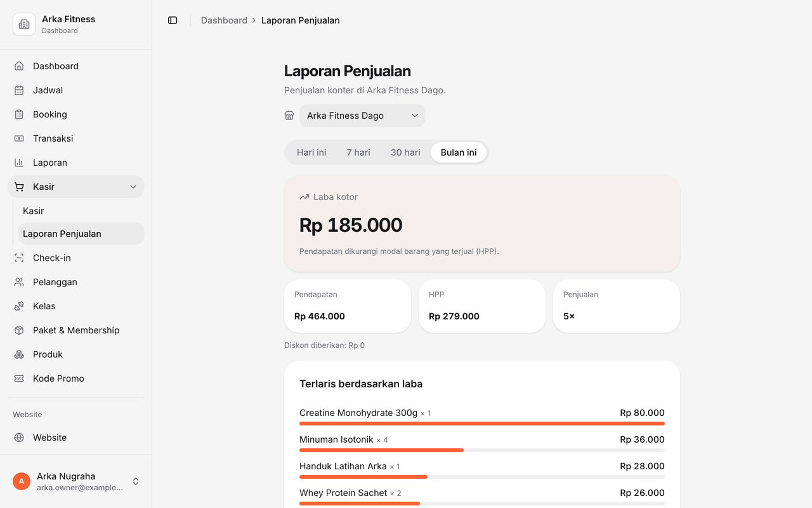Click the Laporan bar chart icon
Viewport: 812px width, 508px height.
19,163
